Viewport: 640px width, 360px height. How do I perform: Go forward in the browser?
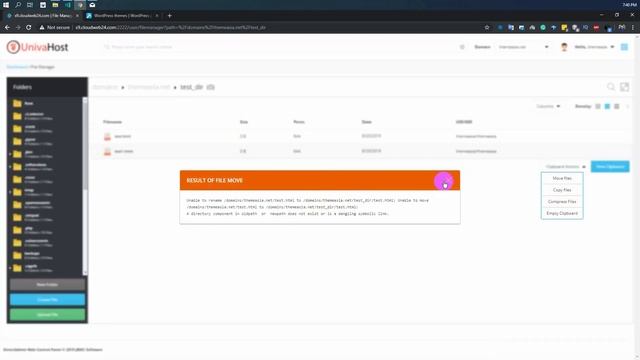coord(18,27)
